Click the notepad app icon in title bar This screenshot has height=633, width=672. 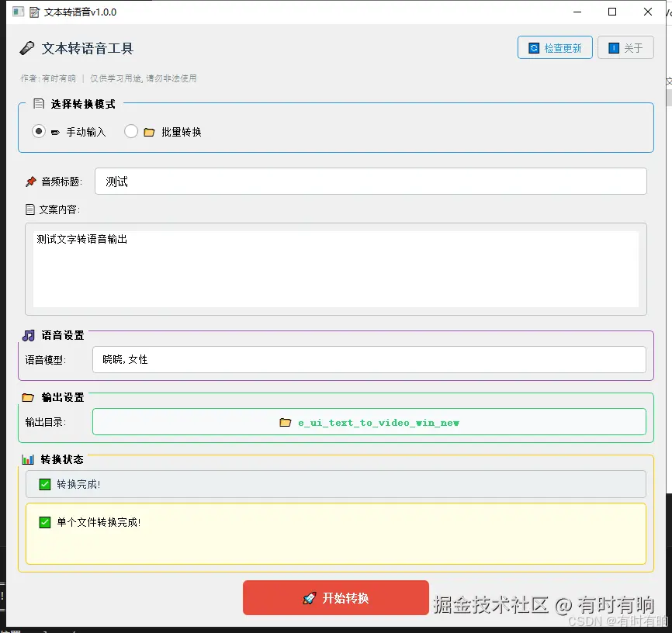34,12
